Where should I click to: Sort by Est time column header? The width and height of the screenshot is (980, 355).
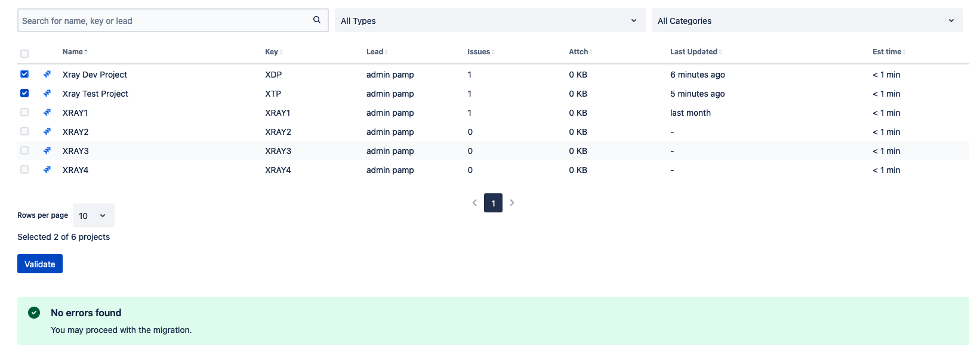point(889,52)
